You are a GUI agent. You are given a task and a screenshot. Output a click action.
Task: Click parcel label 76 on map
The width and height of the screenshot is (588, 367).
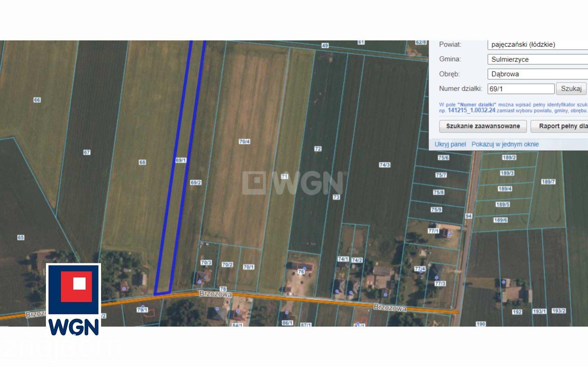click(x=301, y=272)
